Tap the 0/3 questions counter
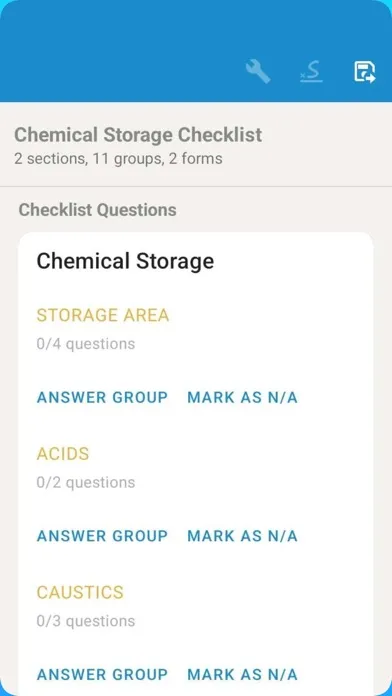 pyautogui.click(x=86, y=621)
